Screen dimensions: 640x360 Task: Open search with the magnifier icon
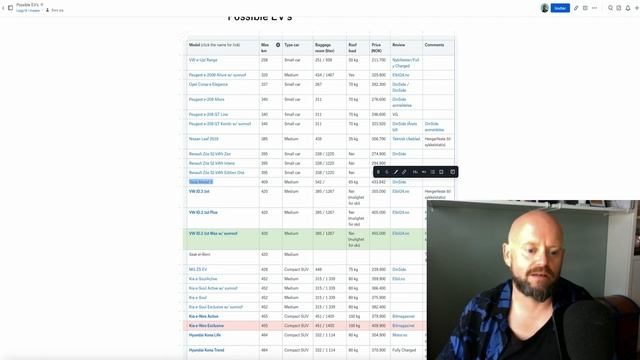tap(610, 8)
